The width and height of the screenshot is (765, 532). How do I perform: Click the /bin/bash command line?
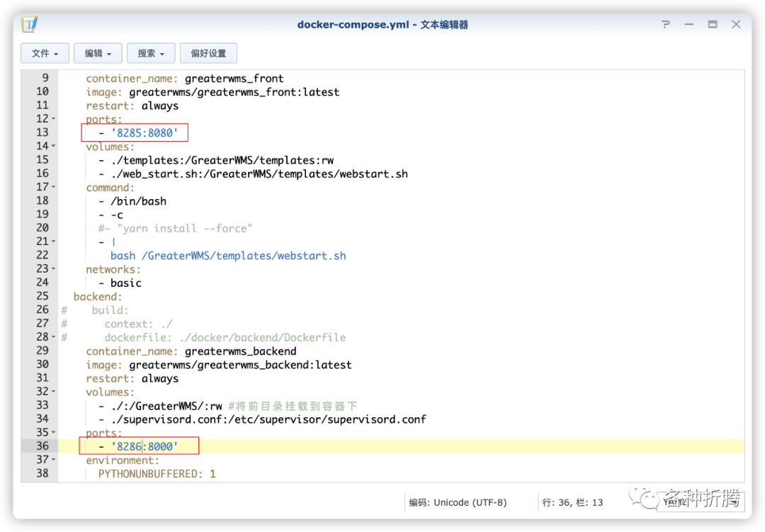(x=132, y=202)
